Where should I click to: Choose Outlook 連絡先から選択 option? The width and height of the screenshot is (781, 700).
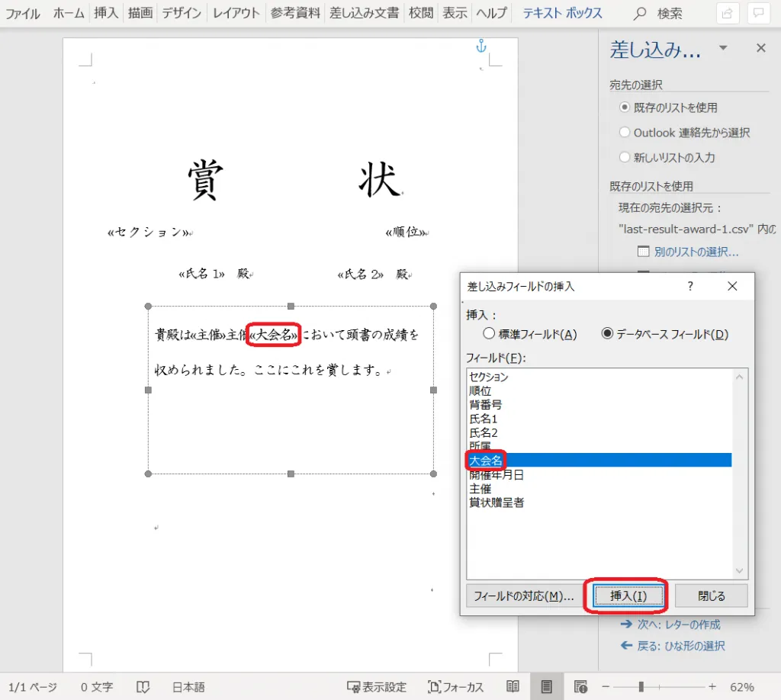(625, 133)
